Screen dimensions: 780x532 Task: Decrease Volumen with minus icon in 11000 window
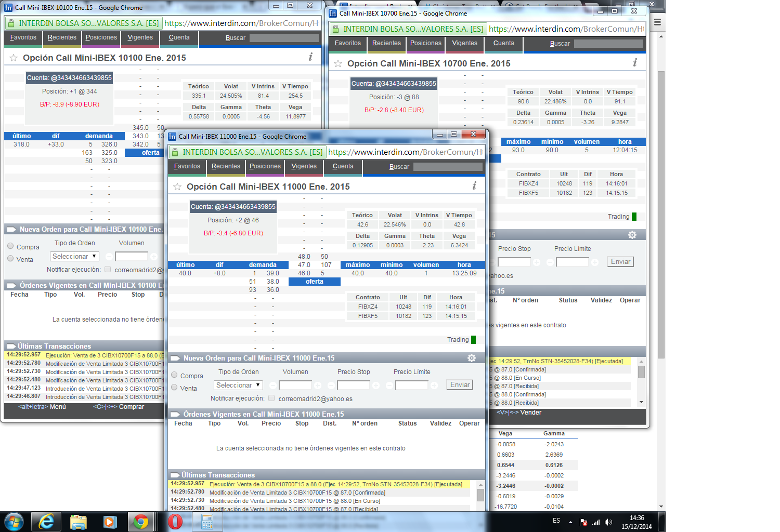coord(273,385)
